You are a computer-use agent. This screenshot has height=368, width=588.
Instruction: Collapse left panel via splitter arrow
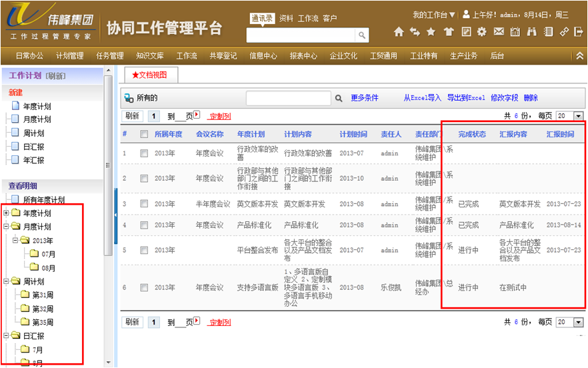[115, 215]
